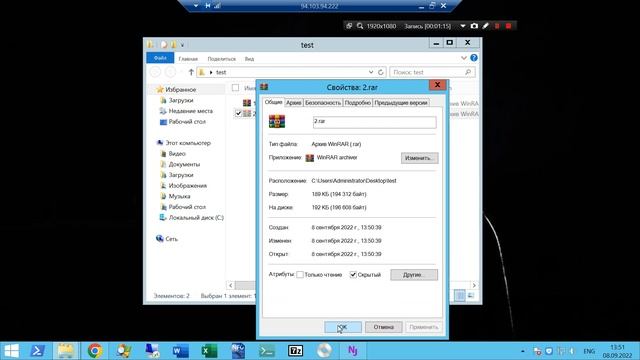Open Excel from the taskbar
The width and height of the screenshot is (640, 360).
209,351
